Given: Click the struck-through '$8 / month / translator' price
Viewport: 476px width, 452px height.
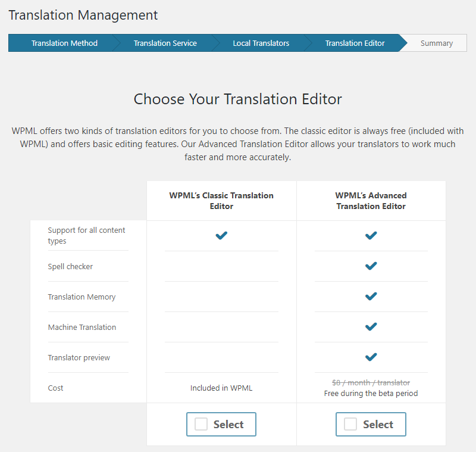Looking at the screenshot, I should tap(371, 382).
